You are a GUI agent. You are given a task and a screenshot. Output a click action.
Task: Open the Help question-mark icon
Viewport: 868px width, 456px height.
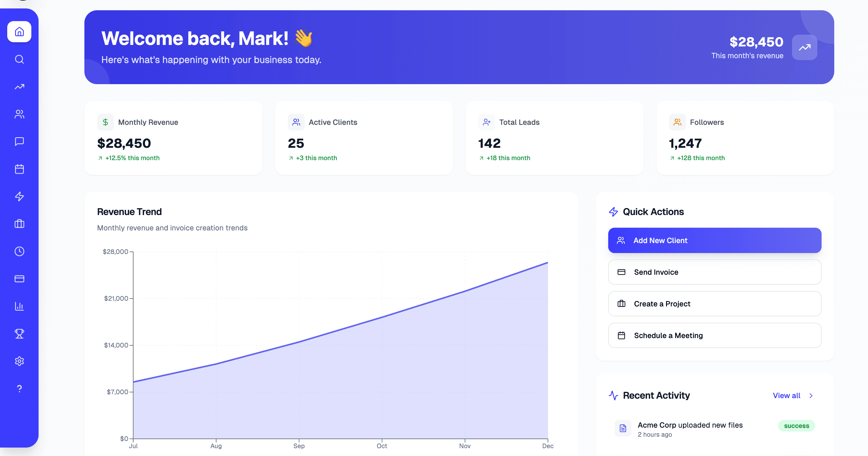click(19, 388)
